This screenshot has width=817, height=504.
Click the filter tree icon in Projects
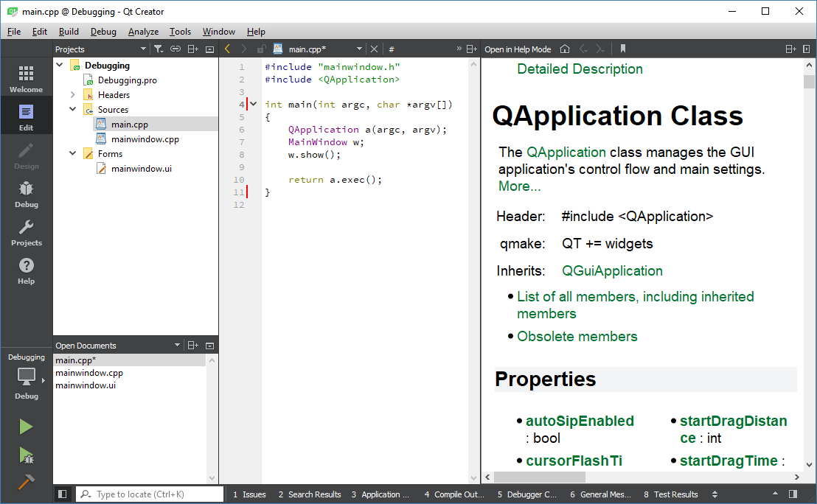tap(158, 49)
